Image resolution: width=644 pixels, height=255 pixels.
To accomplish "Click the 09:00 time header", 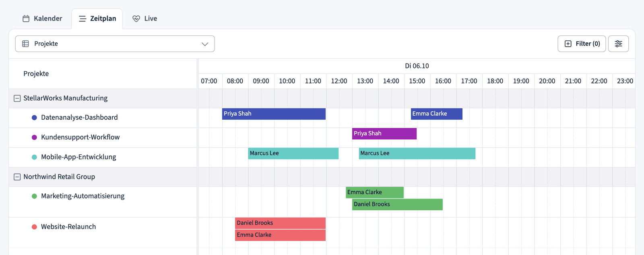I will [261, 81].
